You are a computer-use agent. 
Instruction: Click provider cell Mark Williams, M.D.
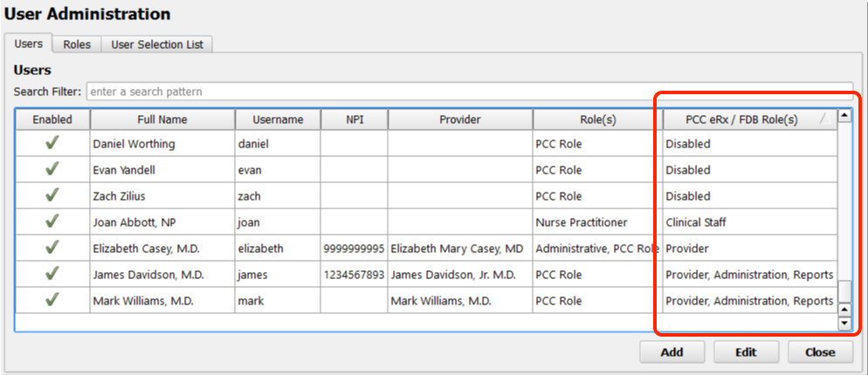(460, 300)
